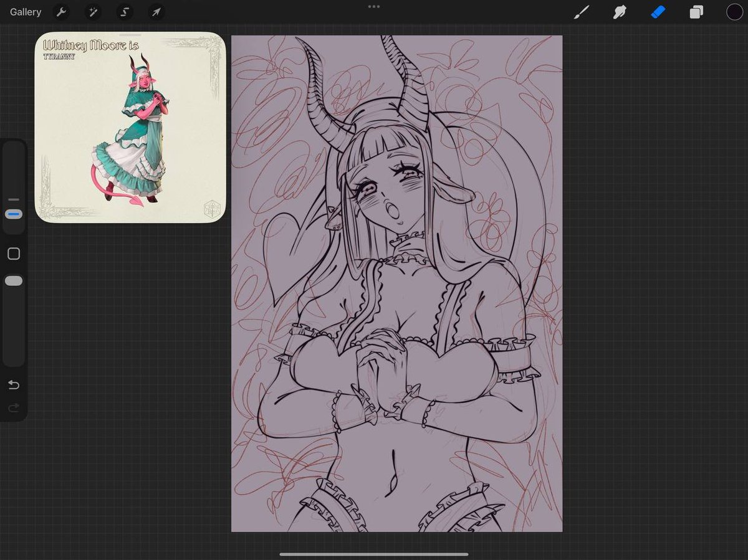Screen dimensions: 748x560
Task: Tap the sidebar modify square button
Action: (x=14, y=254)
